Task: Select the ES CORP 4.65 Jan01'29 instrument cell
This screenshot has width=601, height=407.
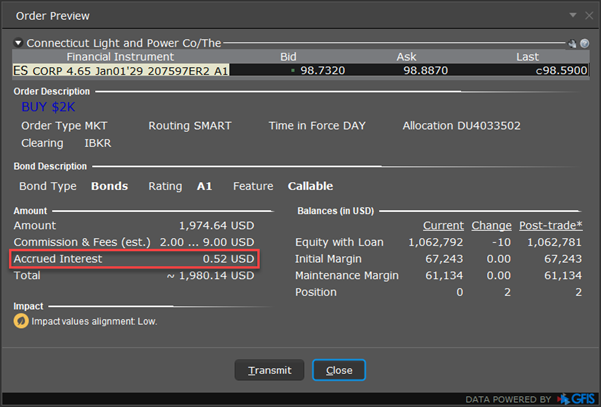Action: coord(121,71)
